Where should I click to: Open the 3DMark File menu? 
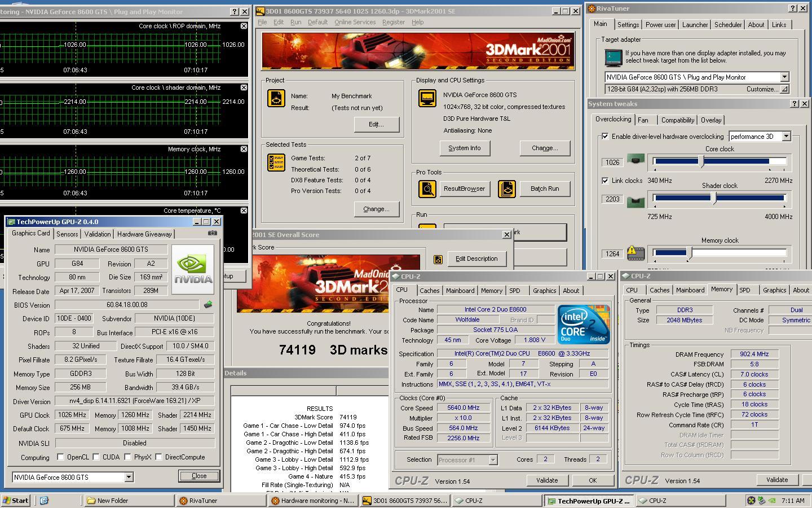coord(262,22)
